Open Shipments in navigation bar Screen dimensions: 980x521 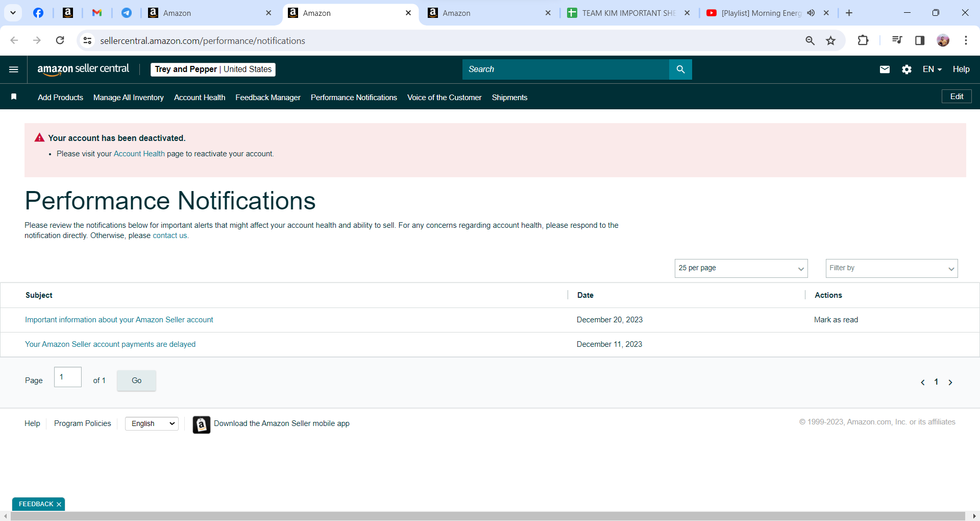click(509, 98)
